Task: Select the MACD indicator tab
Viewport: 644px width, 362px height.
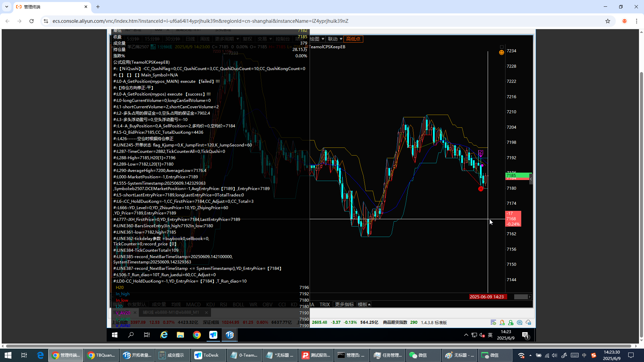Action: [x=194, y=304]
